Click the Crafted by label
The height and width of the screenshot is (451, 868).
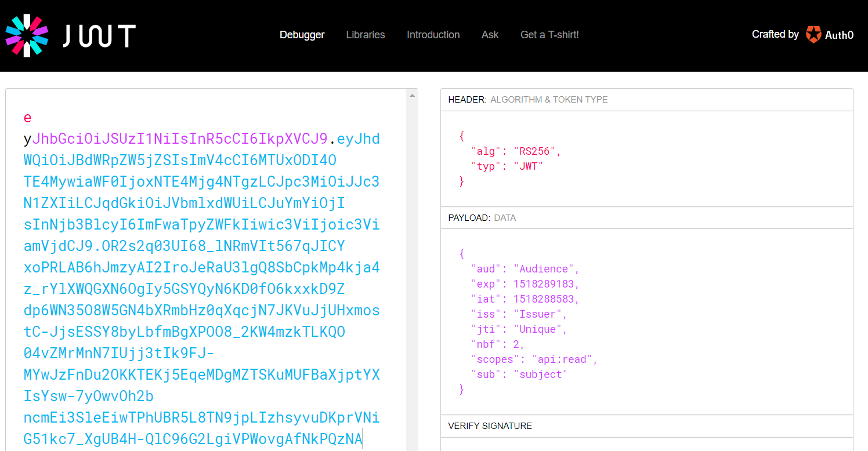(x=775, y=34)
